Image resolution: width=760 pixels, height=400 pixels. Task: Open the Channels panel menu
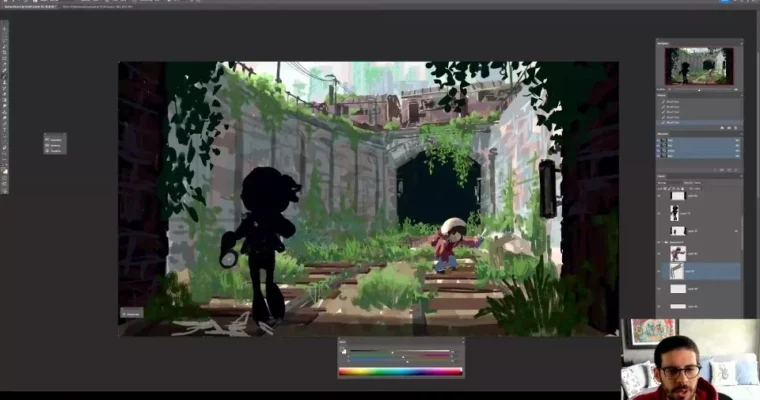pyautogui.click(x=741, y=134)
